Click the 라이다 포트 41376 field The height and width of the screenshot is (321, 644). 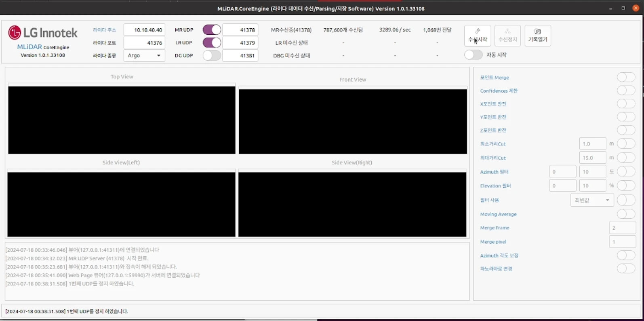[x=144, y=42]
